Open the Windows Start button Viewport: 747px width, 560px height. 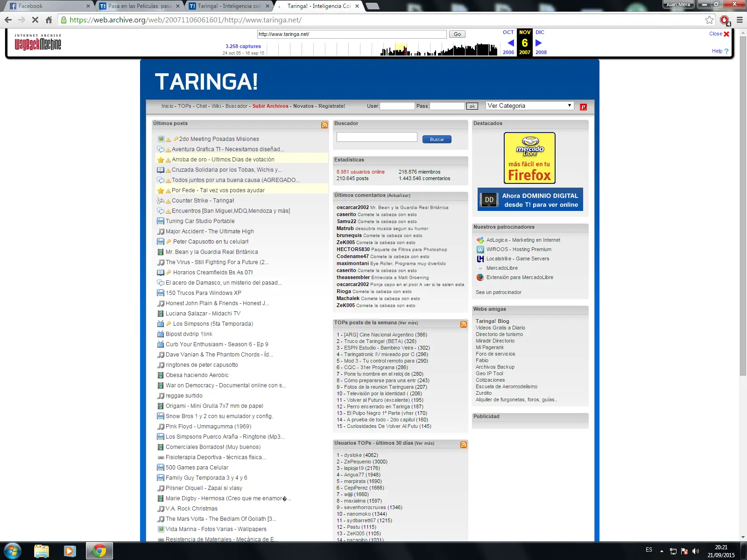tap(12, 551)
